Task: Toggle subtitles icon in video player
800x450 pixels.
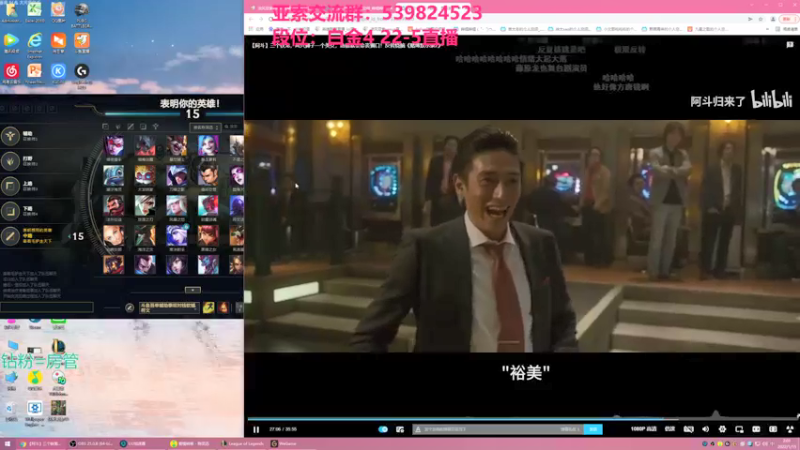Action: (688, 430)
